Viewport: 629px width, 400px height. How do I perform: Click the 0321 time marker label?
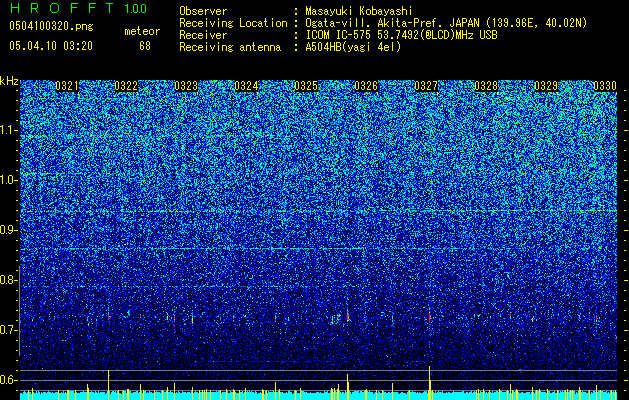click(x=67, y=86)
